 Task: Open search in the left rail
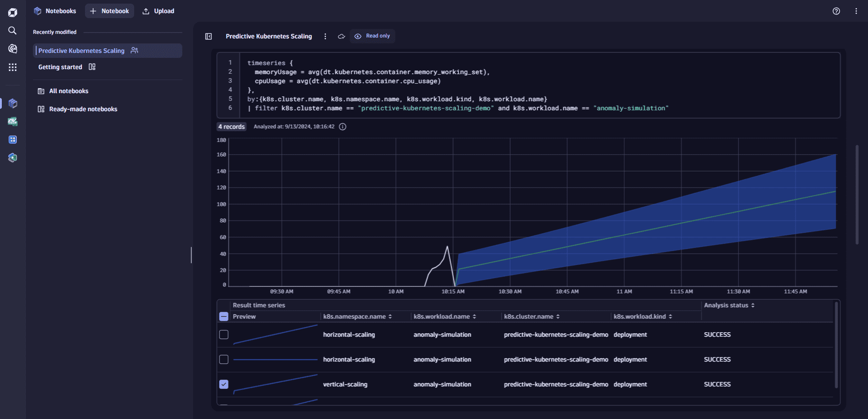13,30
